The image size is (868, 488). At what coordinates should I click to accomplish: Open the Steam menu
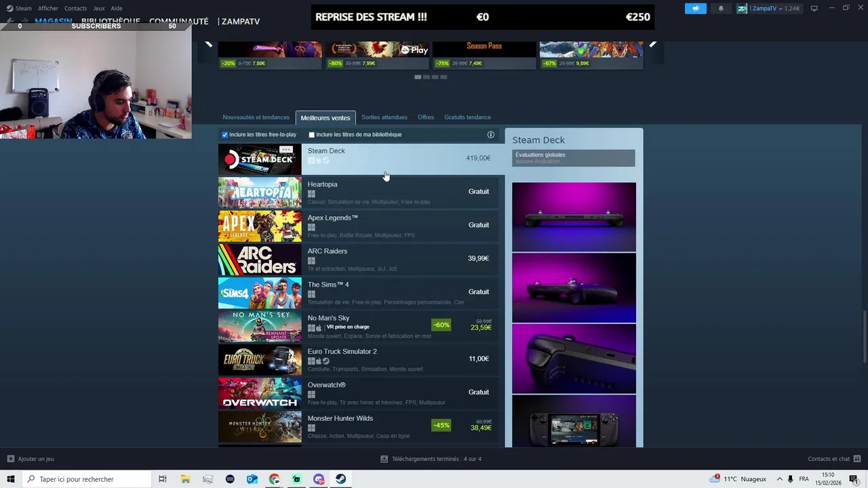click(19, 8)
